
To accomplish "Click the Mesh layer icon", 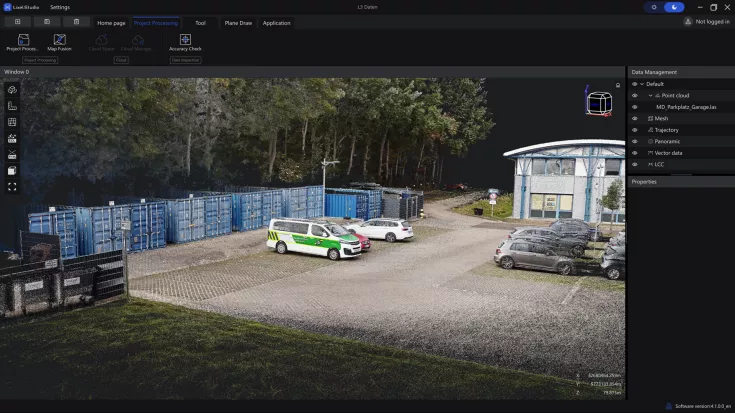I will pos(651,119).
